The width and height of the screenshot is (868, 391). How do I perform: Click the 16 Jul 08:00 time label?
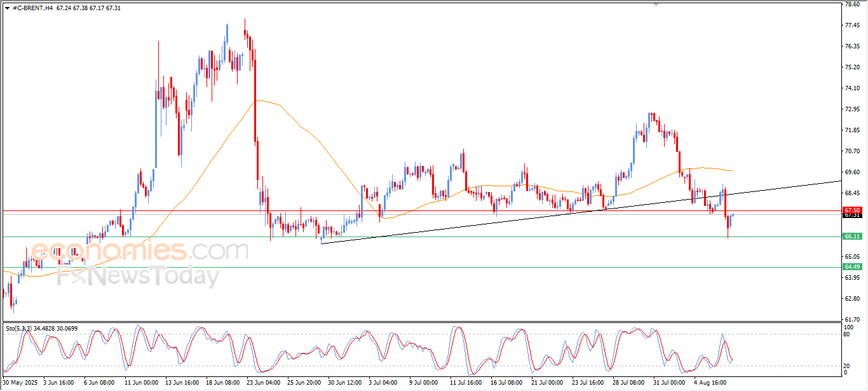click(x=507, y=383)
